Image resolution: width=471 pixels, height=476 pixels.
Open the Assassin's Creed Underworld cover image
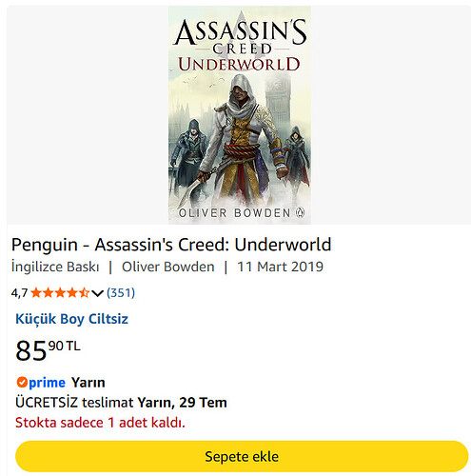pyautogui.click(x=240, y=115)
